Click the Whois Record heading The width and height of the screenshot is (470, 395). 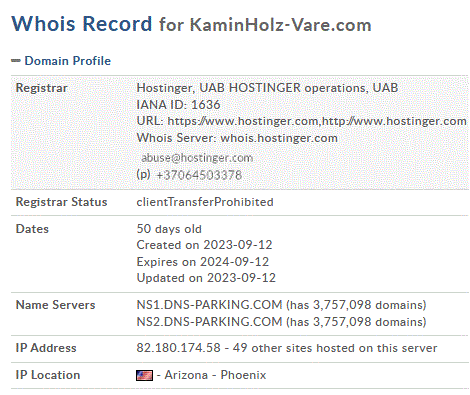pyautogui.click(x=82, y=24)
